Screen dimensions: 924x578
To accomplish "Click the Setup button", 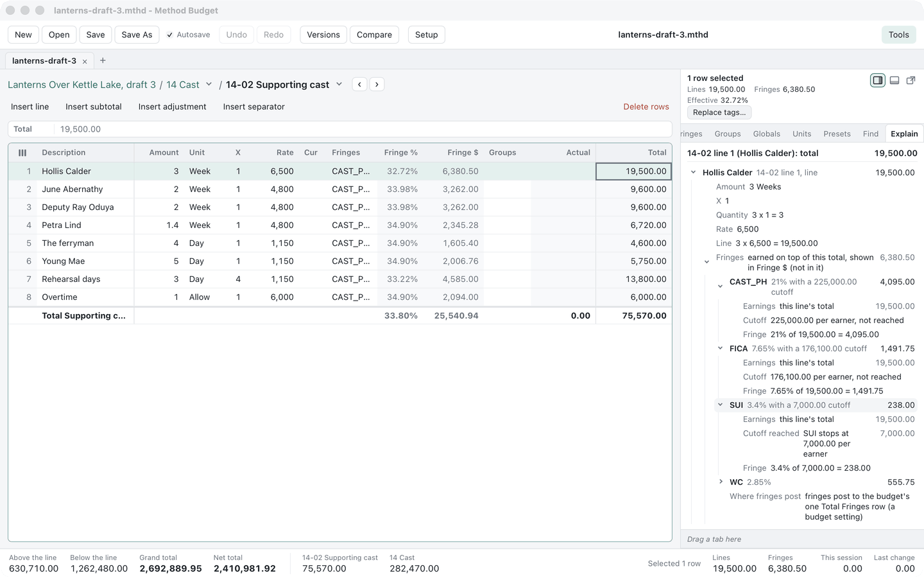I will [x=427, y=35].
